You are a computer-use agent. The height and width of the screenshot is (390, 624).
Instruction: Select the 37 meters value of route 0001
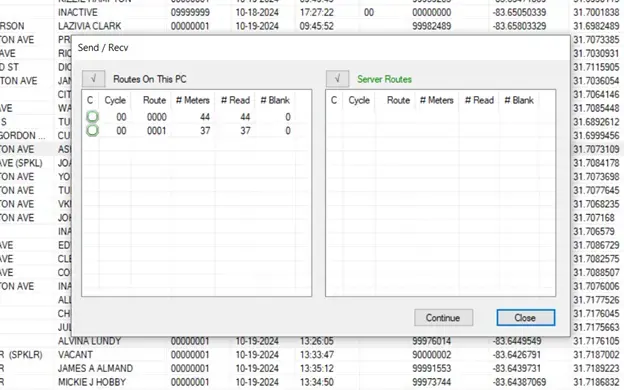pyautogui.click(x=205, y=131)
